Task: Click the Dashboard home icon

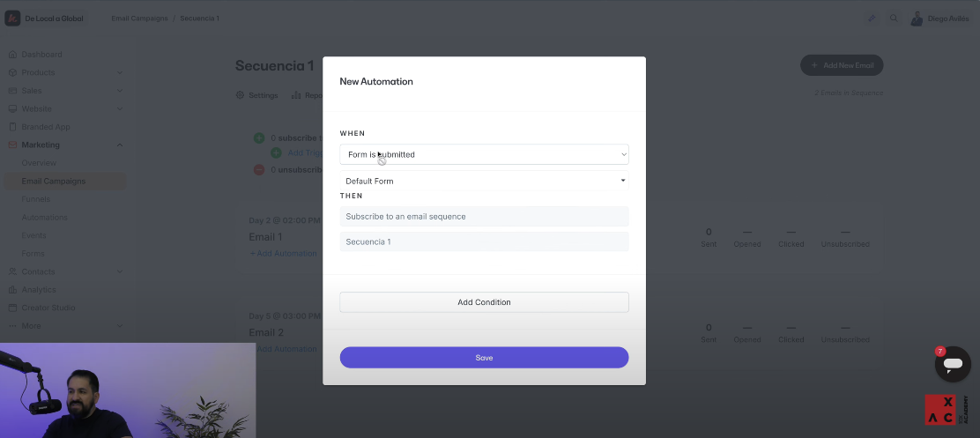Action: (12, 55)
